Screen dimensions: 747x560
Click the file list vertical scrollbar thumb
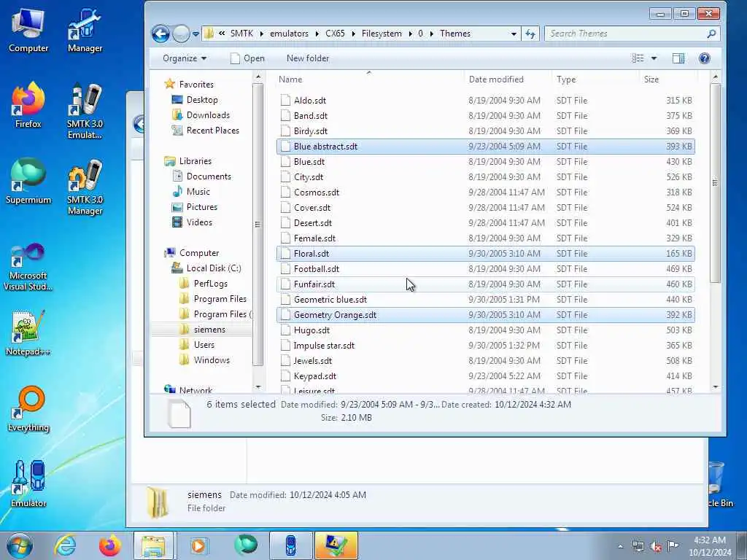coord(715,183)
